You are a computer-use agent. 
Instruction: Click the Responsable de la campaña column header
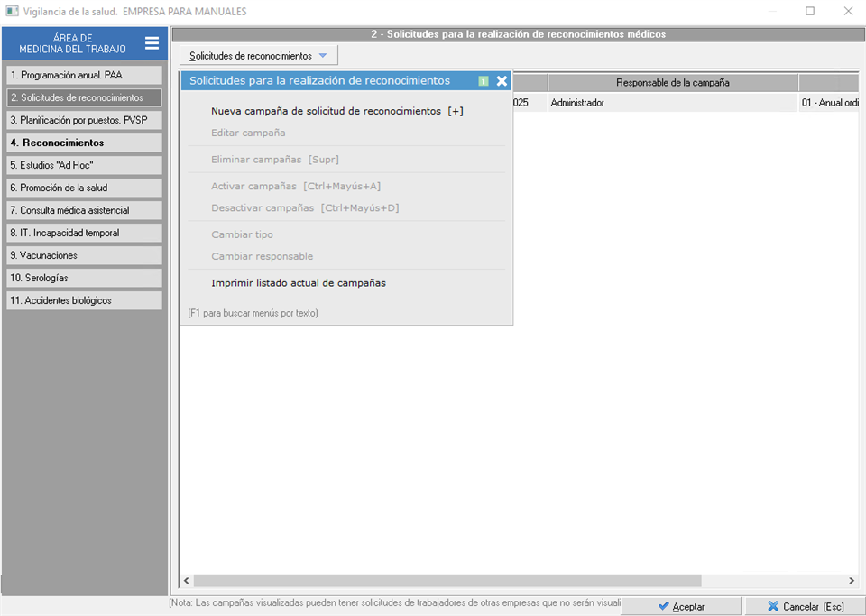672,83
